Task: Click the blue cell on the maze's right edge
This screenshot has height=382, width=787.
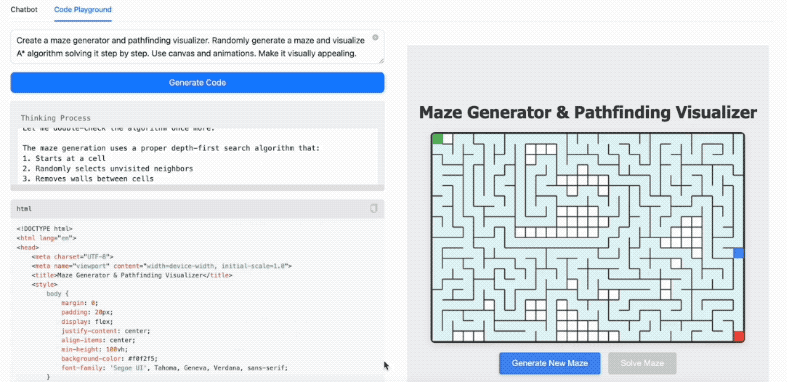Action: point(738,253)
